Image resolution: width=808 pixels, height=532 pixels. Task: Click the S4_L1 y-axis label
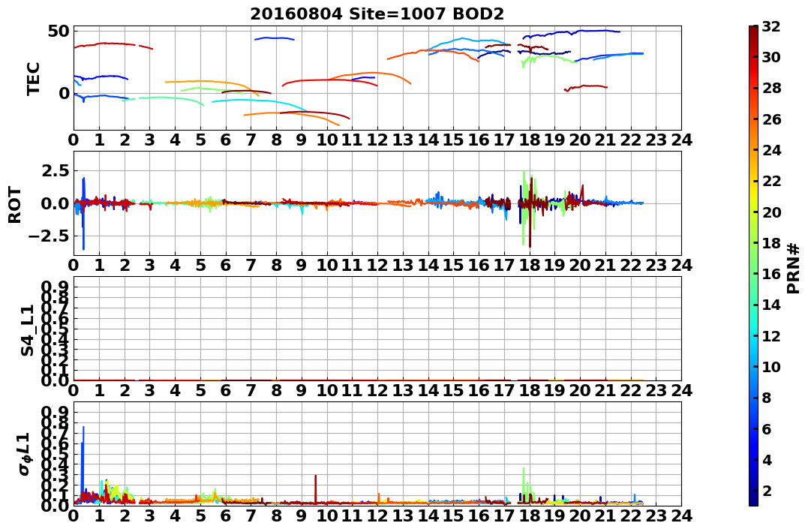click(x=28, y=330)
